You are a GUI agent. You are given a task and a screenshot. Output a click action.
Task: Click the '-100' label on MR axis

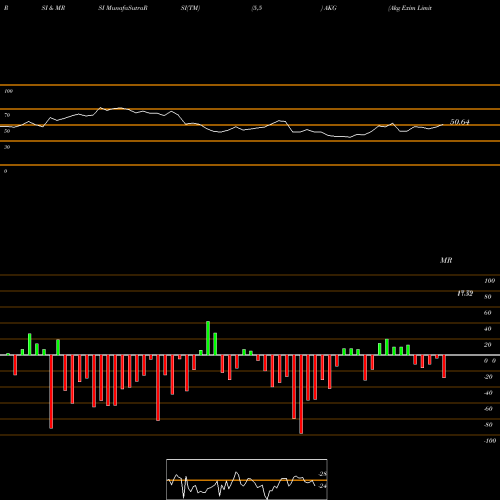[x=489, y=441]
